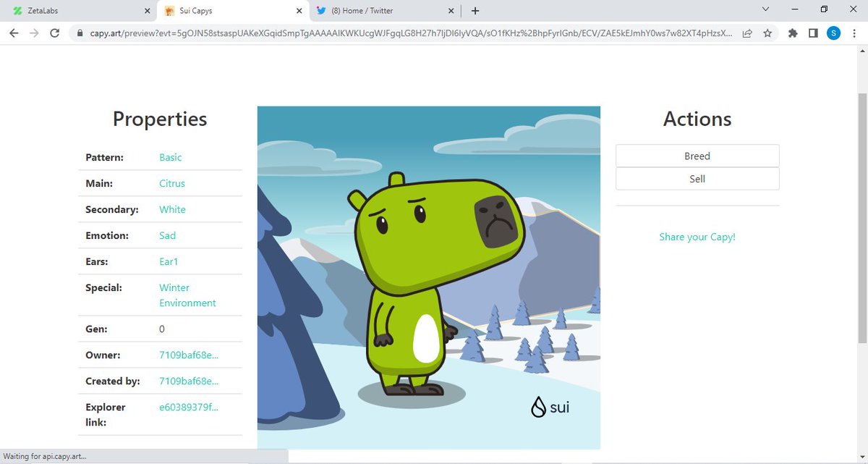Viewport: 868px width, 464px height.
Task: Click the green capy image
Action: coord(429,278)
